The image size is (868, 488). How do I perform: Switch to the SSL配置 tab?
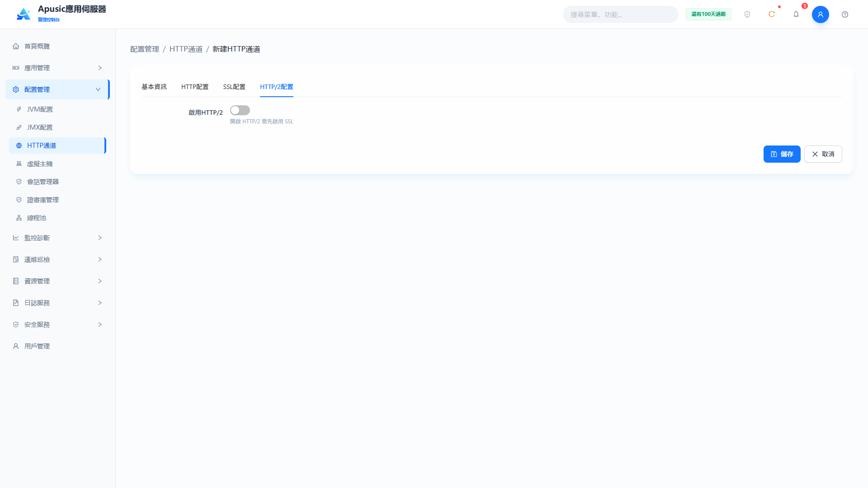coord(234,87)
